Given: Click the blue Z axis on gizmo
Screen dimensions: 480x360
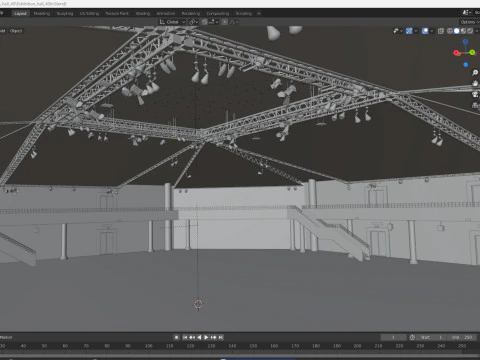Looking at the screenshot, I should pyautogui.click(x=465, y=42).
